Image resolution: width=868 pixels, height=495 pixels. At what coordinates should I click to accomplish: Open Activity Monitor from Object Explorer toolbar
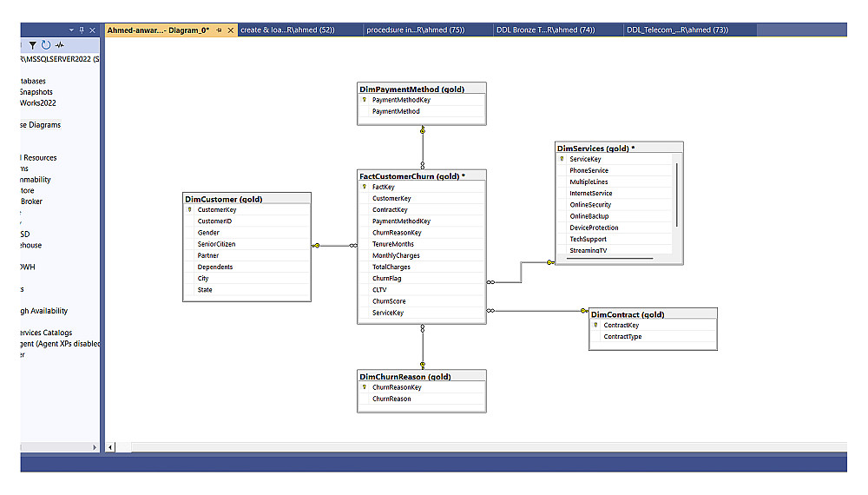60,45
